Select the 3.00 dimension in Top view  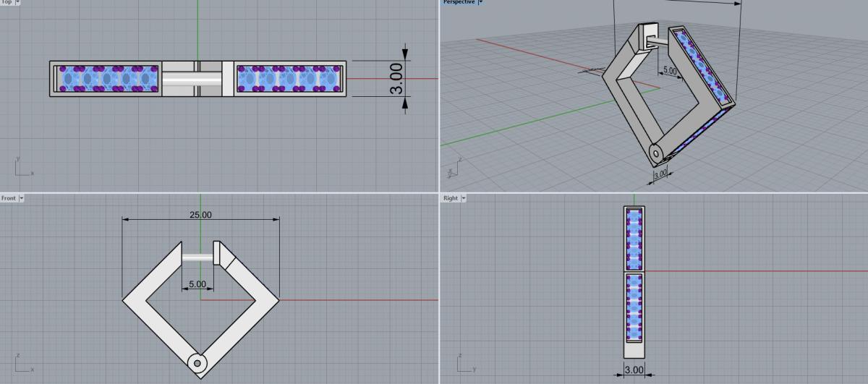tap(396, 77)
